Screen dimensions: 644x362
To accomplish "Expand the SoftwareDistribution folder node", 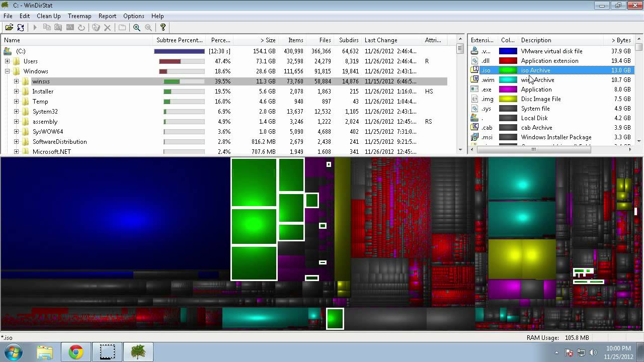I will (x=16, y=142).
